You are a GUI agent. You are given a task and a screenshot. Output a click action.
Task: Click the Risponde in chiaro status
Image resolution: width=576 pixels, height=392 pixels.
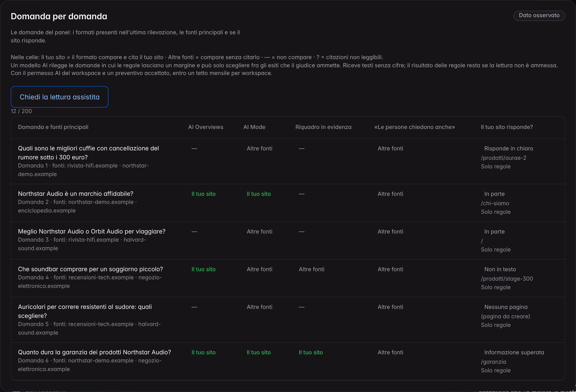508,148
